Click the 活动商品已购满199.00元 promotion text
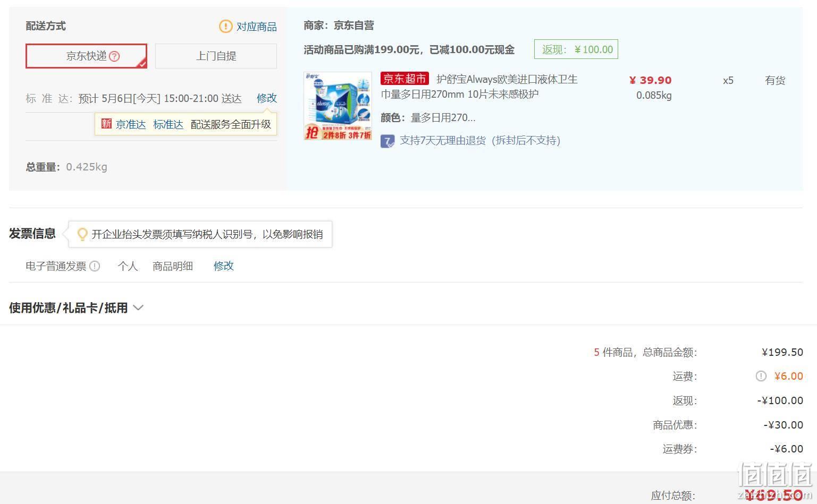This screenshot has width=817, height=504. [409, 50]
